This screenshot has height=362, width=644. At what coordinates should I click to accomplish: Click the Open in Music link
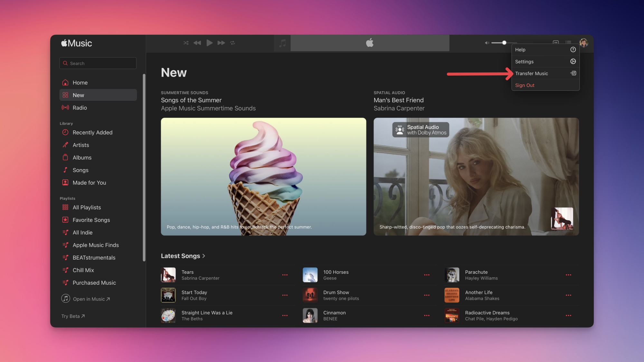tap(86, 299)
